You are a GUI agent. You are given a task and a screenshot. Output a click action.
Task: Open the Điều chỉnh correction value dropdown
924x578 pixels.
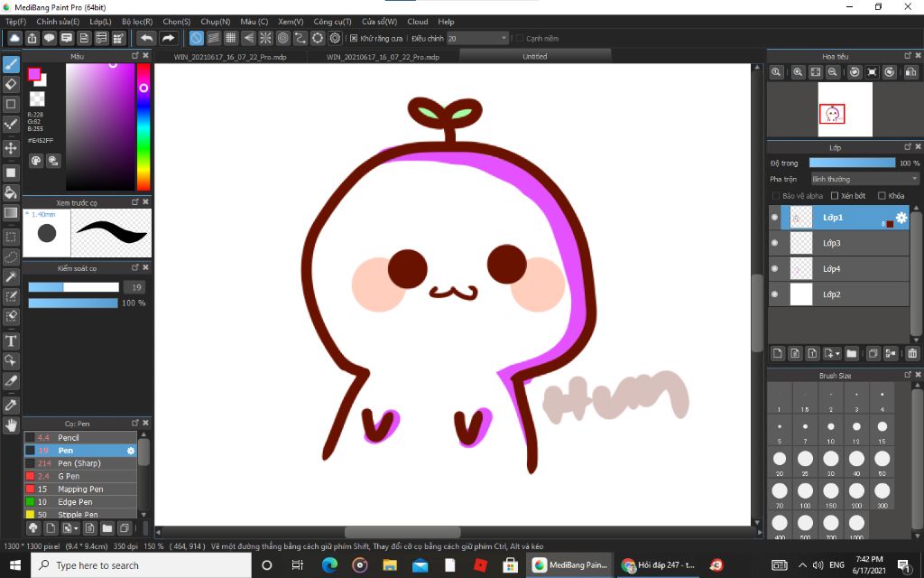click(x=477, y=38)
